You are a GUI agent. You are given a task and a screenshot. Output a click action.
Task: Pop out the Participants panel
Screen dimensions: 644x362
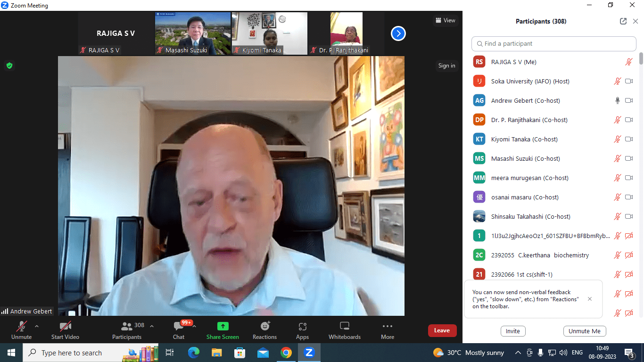point(623,21)
